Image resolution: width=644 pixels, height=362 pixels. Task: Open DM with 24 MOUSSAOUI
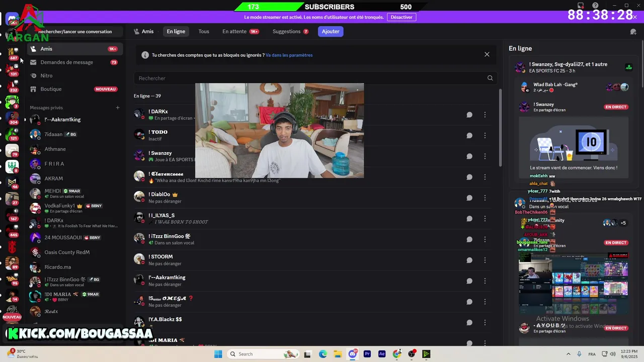click(x=75, y=237)
